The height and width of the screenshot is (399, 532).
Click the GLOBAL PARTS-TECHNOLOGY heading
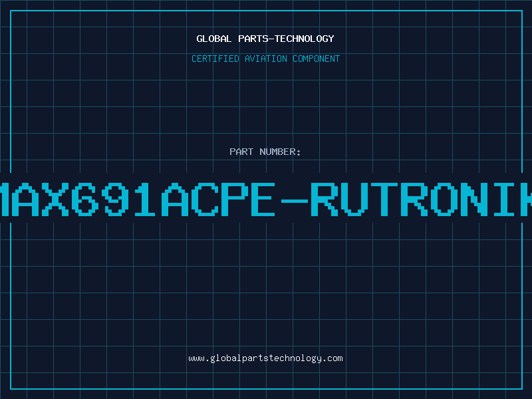265,39
